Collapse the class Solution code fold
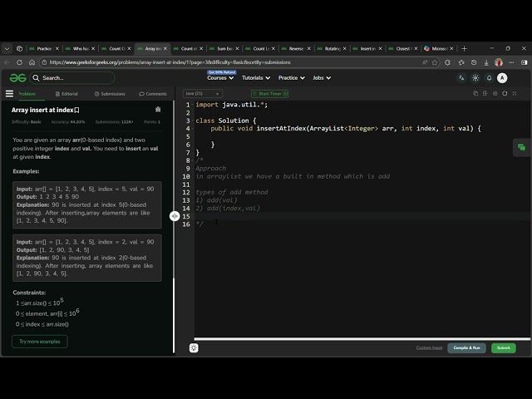 coord(192,121)
